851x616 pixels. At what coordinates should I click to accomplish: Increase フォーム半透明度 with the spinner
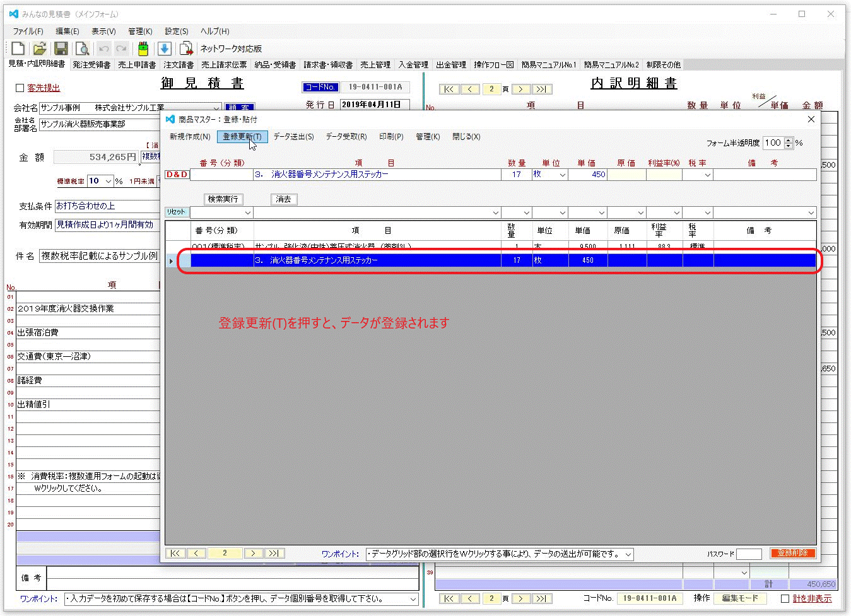pyautogui.click(x=788, y=140)
